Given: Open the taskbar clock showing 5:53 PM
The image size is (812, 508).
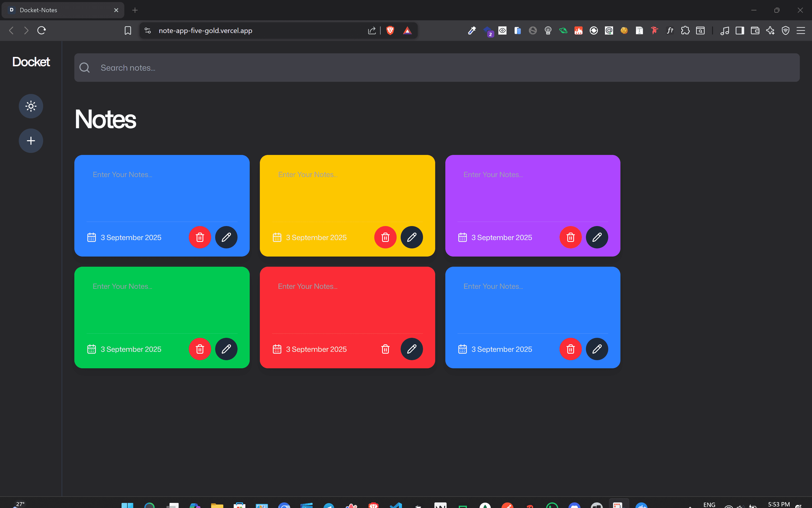Looking at the screenshot, I should [779, 504].
